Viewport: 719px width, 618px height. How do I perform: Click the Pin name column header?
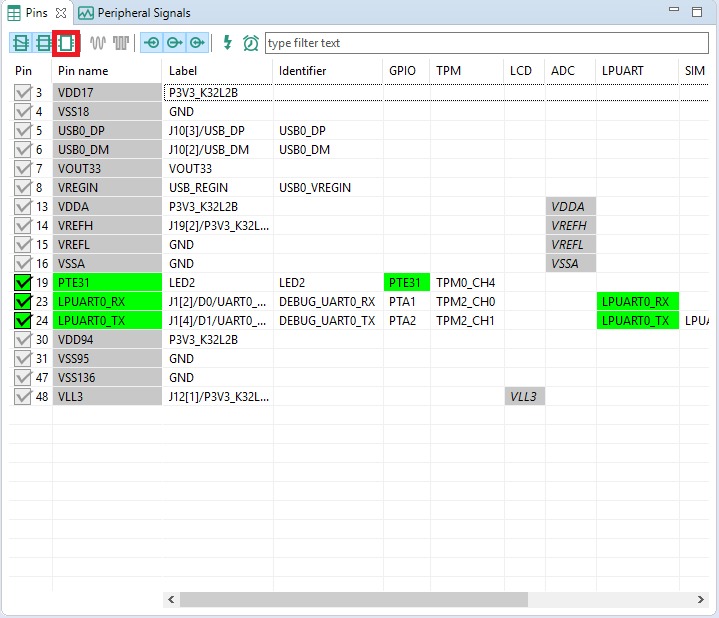(83, 71)
